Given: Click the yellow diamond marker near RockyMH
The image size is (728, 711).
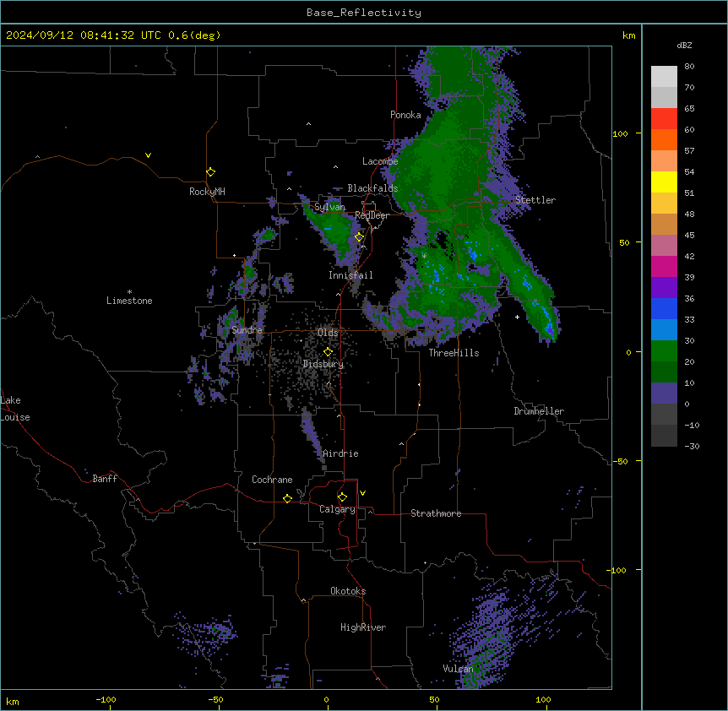Looking at the screenshot, I should point(211,172).
